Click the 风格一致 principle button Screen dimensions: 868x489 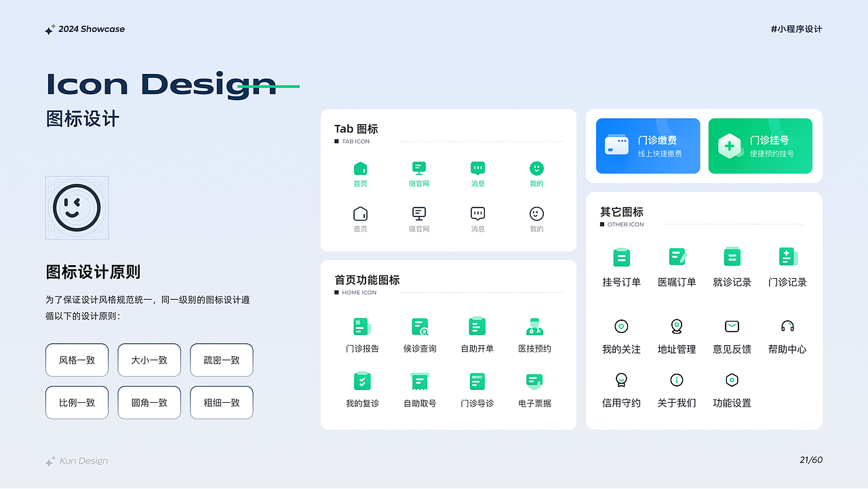(x=77, y=360)
